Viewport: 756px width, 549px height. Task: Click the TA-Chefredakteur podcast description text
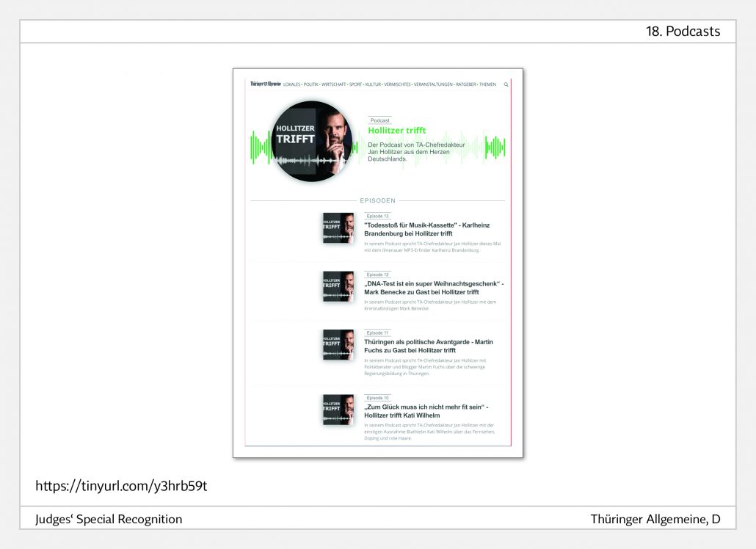416,152
